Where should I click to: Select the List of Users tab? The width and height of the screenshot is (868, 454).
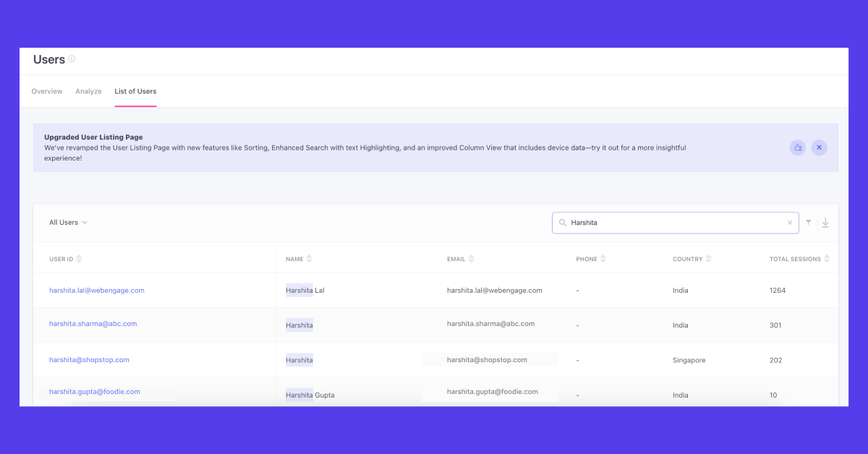[135, 92]
